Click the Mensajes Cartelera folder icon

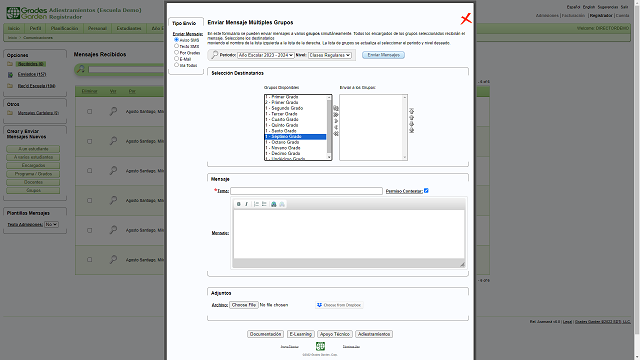click(x=10, y=113)
